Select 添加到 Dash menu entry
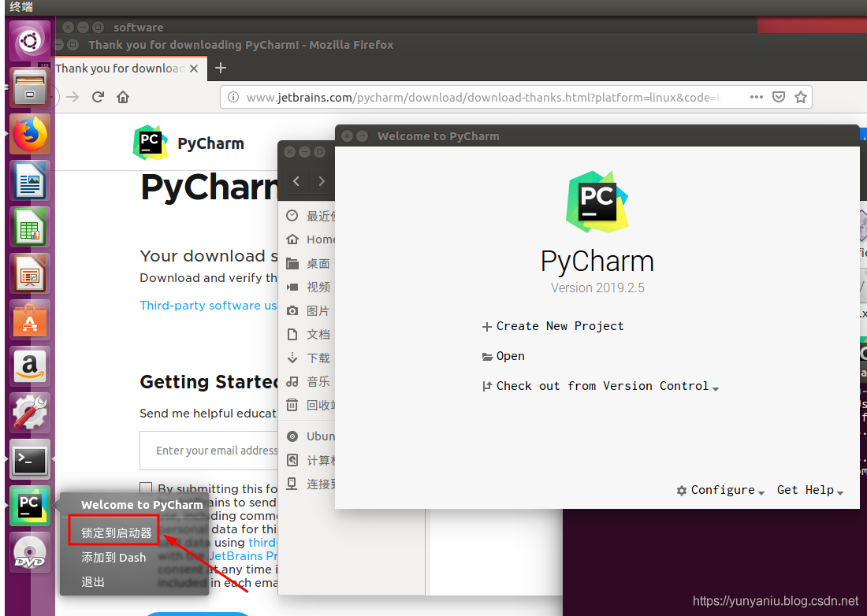 (x=114, y=558)
